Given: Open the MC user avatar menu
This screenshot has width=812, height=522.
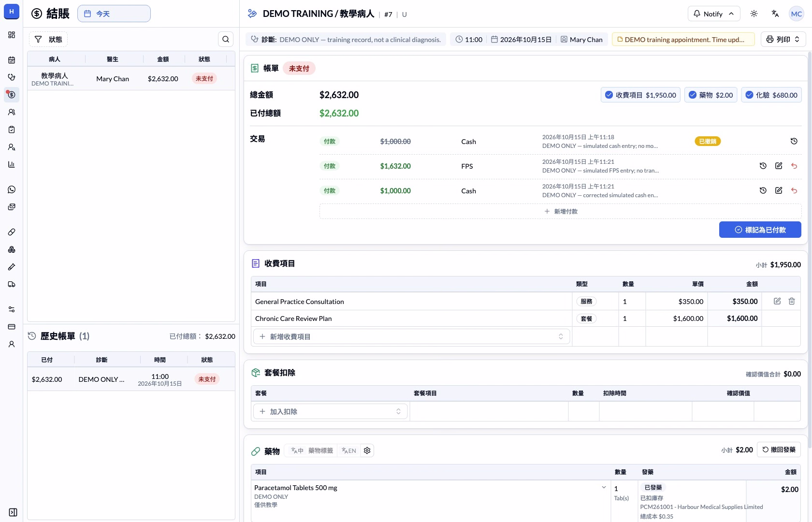Looking at the screenshot, I should pyautogui.click(x=797, y=14).
